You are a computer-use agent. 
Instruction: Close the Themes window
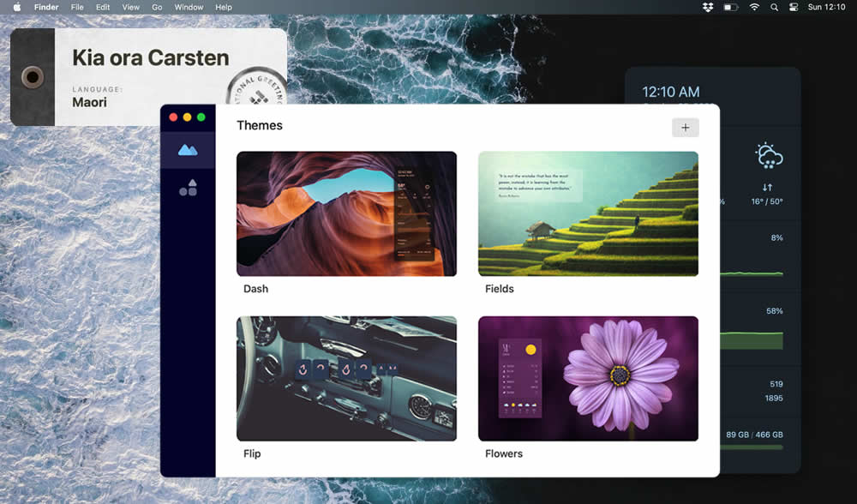point(173,117)
